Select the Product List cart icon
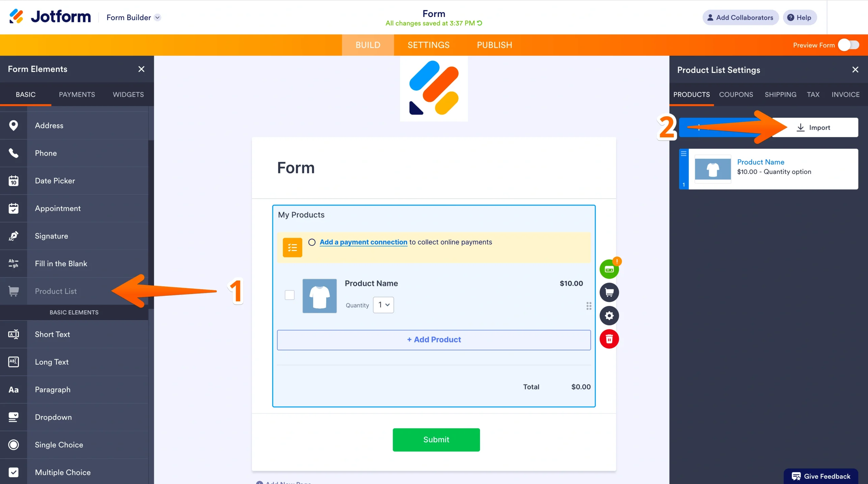868x484 pixels. pos(13,291)
